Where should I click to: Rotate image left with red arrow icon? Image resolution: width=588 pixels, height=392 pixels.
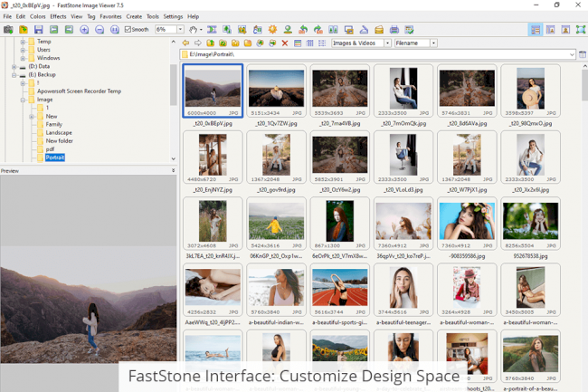(x=303, y=29)
